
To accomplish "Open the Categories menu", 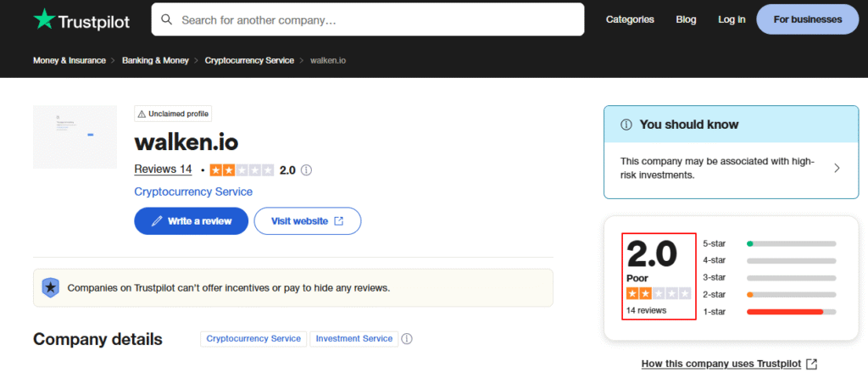I will coord(630,19).
